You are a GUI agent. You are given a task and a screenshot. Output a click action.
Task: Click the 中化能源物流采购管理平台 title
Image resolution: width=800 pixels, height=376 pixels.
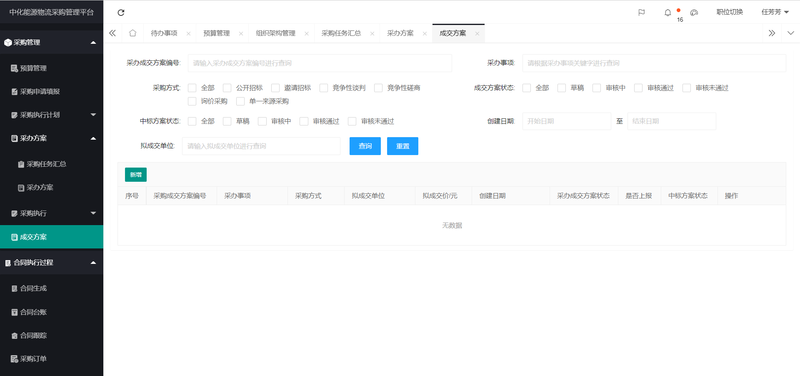(52, 12)
